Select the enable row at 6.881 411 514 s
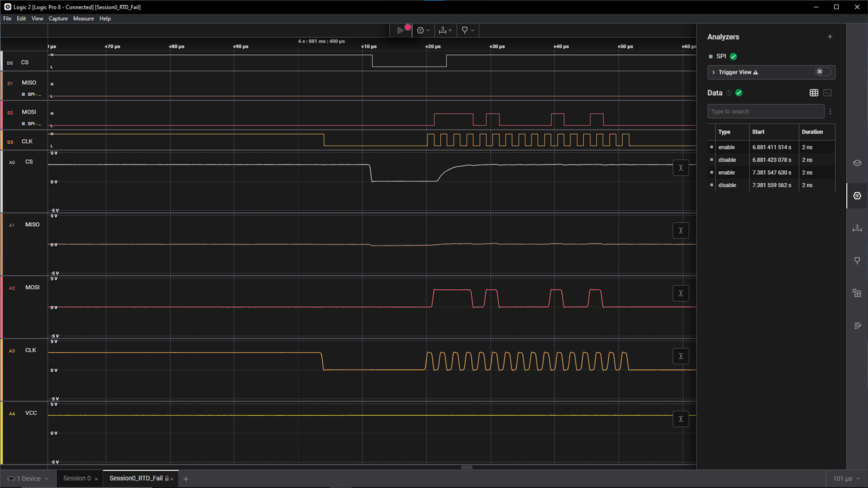Screen dimensions: 868x488 pos(771,147)
